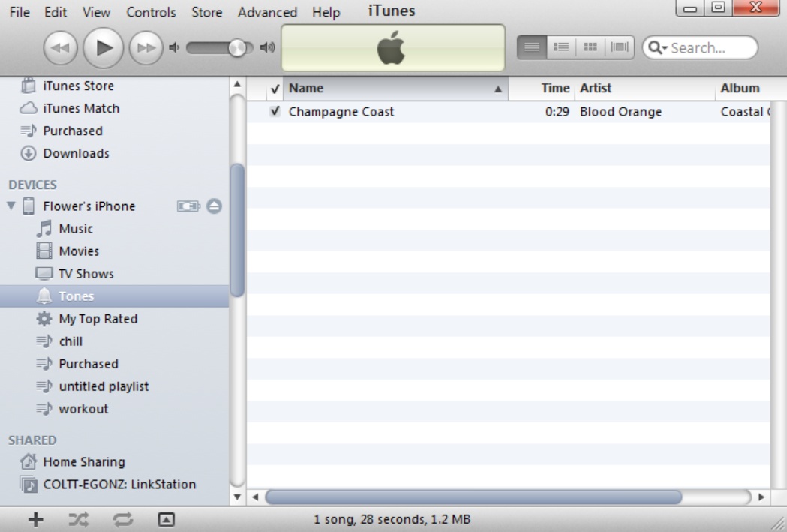
Task: Add a new playlist with plus button
Action: (35, 519)
